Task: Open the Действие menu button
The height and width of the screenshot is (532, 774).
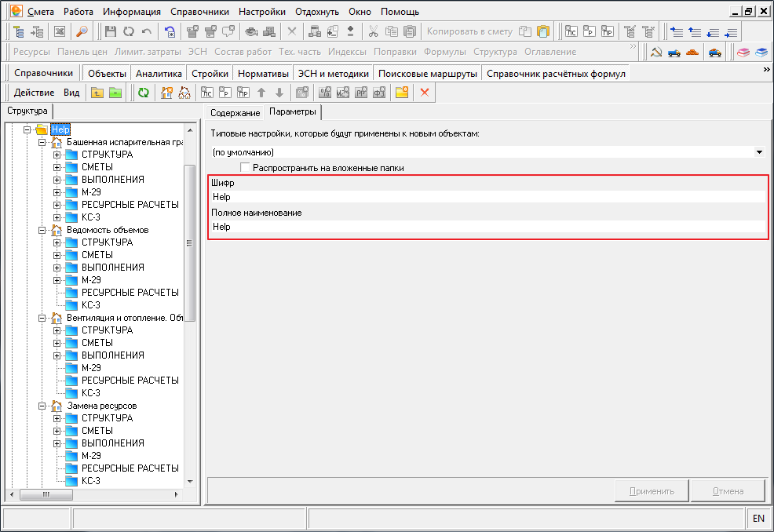Action: [34, 93]
